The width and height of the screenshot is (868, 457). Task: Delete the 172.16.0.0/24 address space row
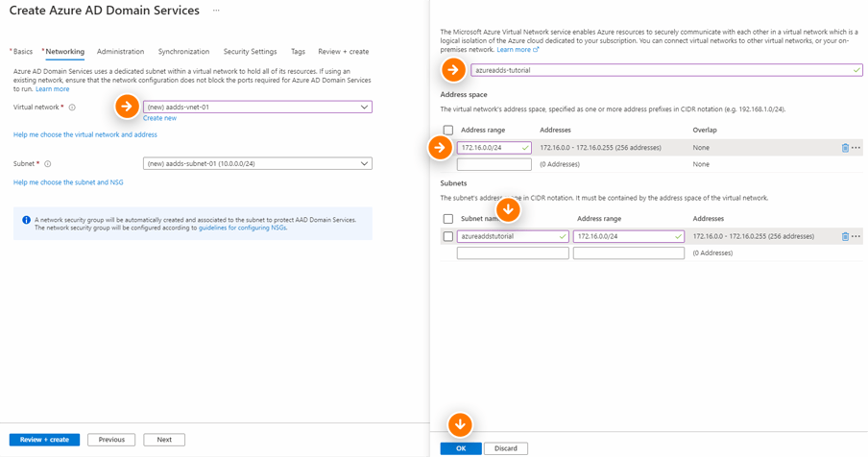(x=845, y=148)
